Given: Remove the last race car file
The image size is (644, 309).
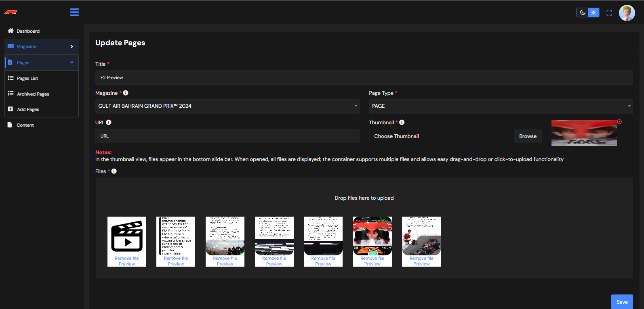Looking at the screenshot, I should pos(421,259).
